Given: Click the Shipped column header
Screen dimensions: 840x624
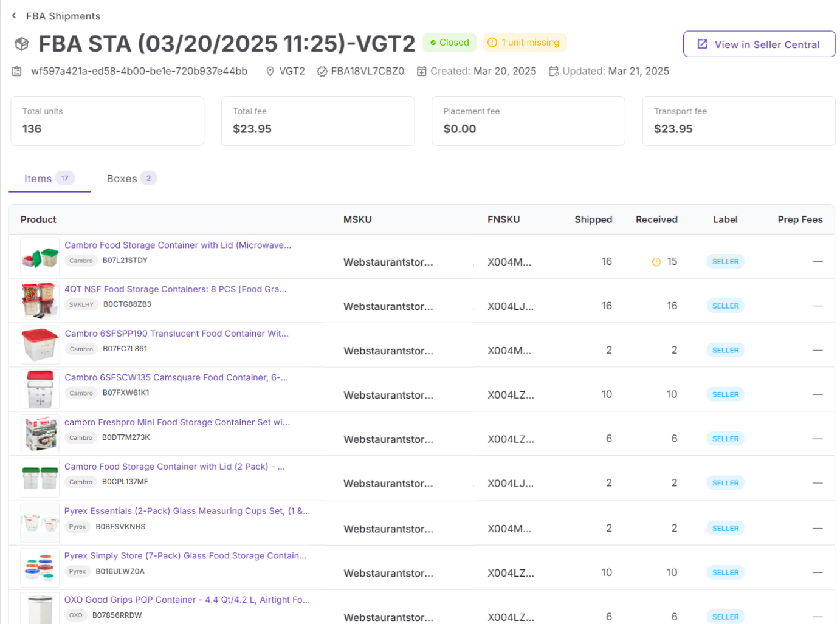Looking at the screenshot, I should tap(593, 219).
